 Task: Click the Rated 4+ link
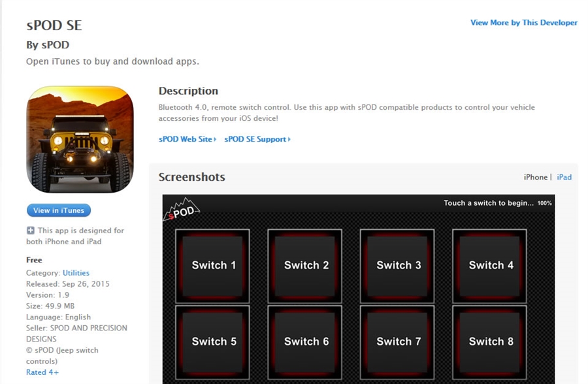coord(42,372)
